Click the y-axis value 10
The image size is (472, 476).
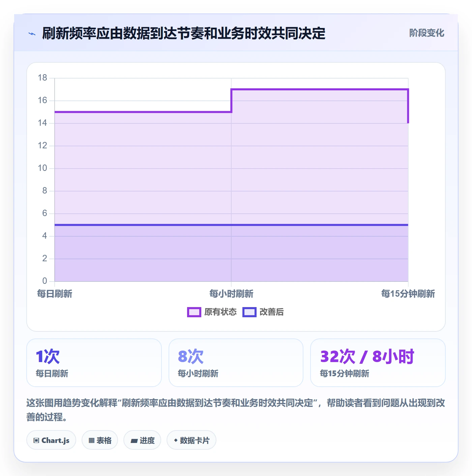[42, 168]
